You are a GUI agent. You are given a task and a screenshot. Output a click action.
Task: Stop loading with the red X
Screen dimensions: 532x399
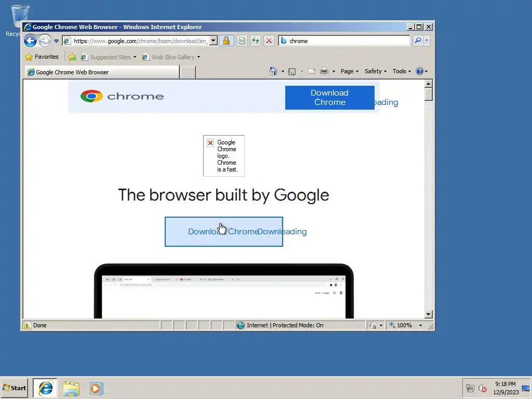(269, 41)
